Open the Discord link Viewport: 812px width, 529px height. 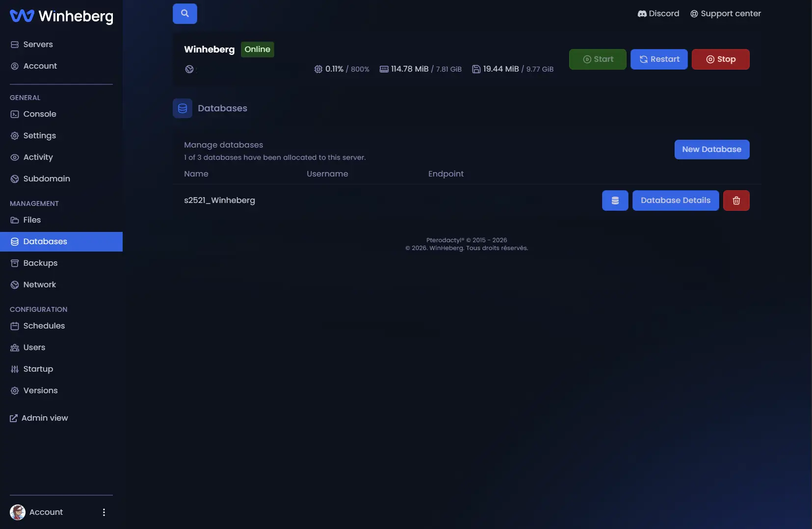tap(658, 14)
